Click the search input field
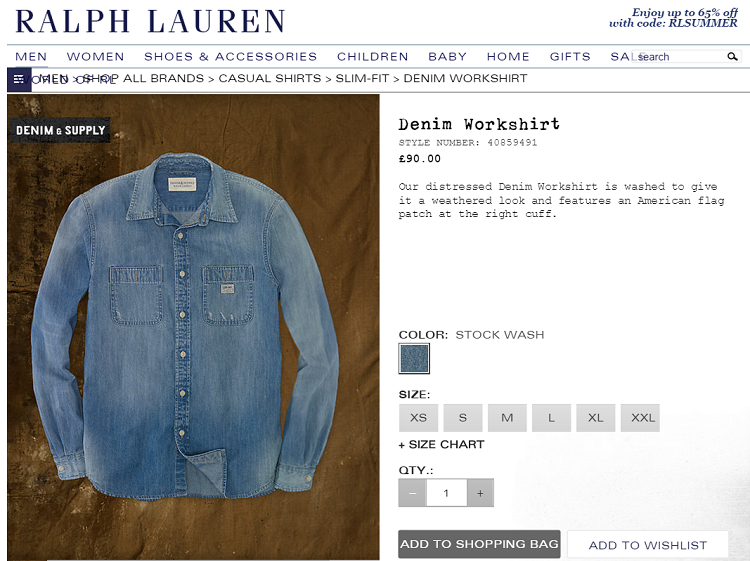 (679, 56)
